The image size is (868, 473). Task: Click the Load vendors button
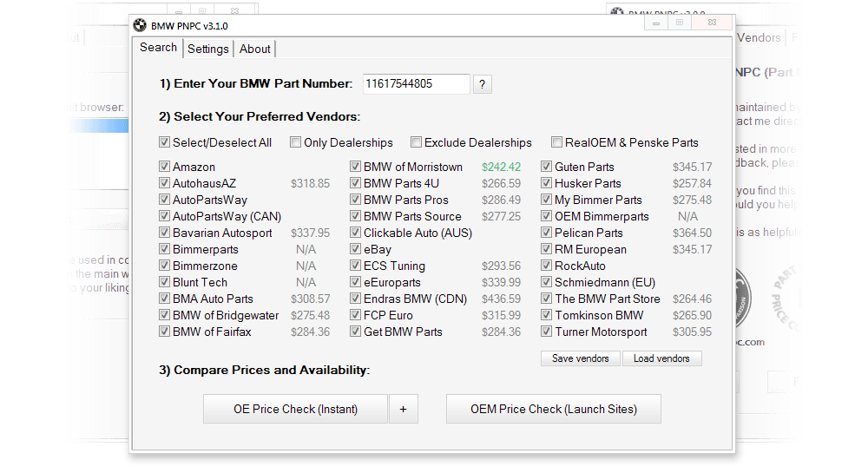pos(661,358)
